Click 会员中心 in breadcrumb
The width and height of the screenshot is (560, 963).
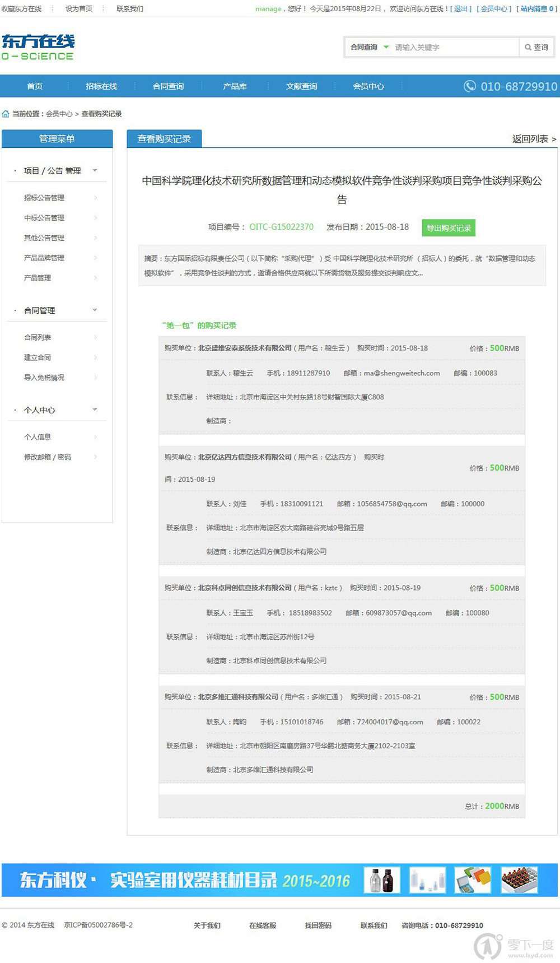tap(59, 114)
